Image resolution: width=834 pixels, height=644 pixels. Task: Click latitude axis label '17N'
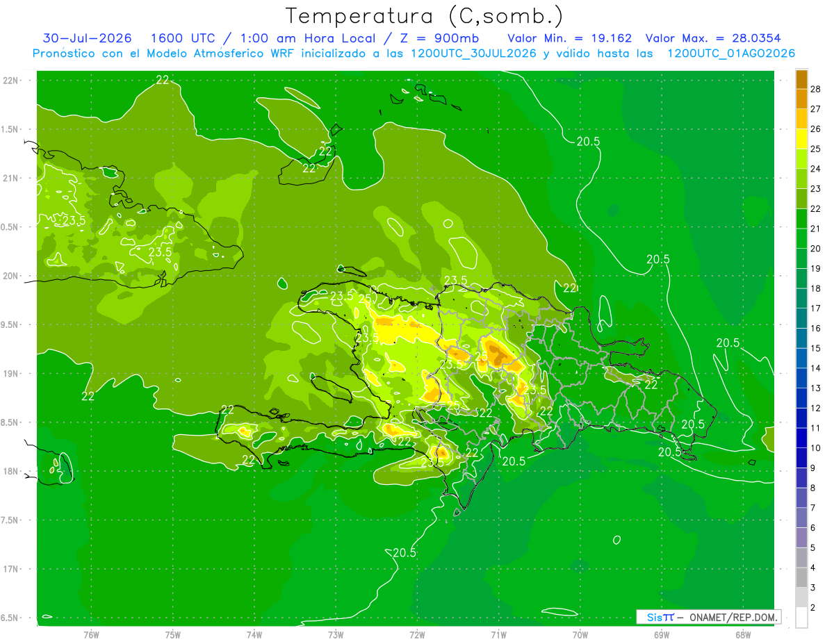pyautogui.click(x=10, y=570)
